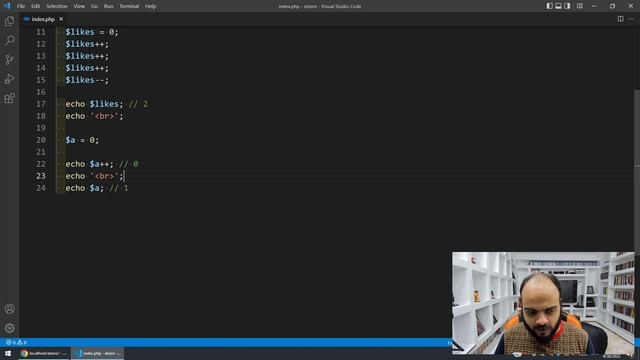Click the VS Code logo in title bar
640x360 pixels.
coord(7,6)
